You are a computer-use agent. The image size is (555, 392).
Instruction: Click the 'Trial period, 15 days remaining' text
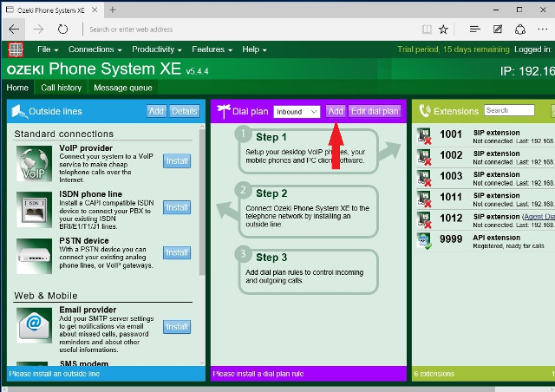pyautogui.click(x=453, y=49)
